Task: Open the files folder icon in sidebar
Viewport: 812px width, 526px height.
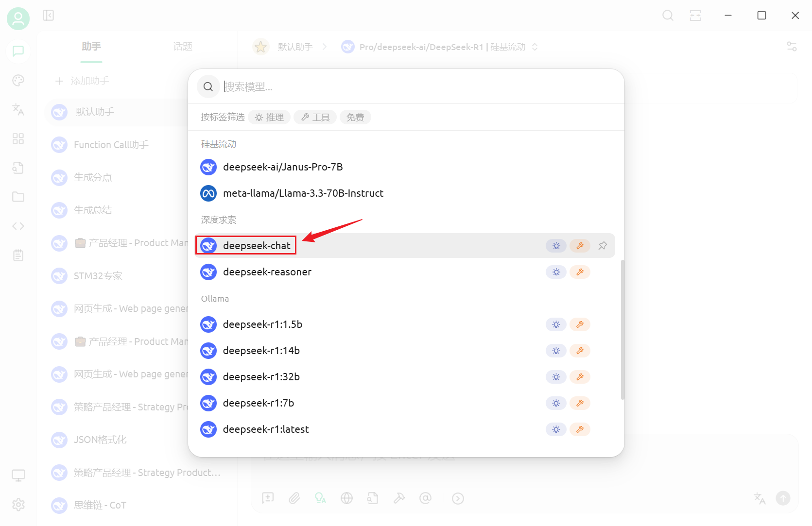Action: (18, 197)
